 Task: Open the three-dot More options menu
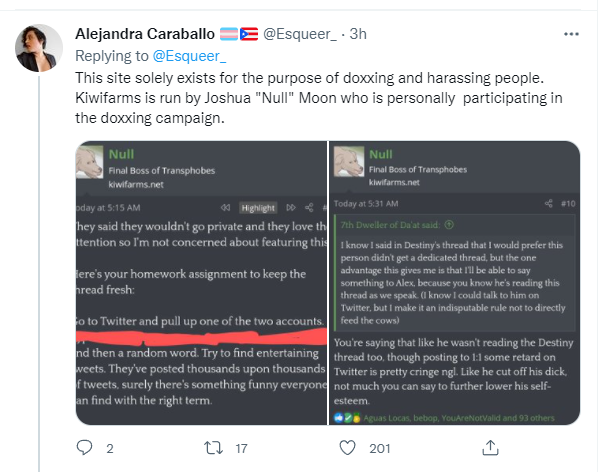click(570, 33)
